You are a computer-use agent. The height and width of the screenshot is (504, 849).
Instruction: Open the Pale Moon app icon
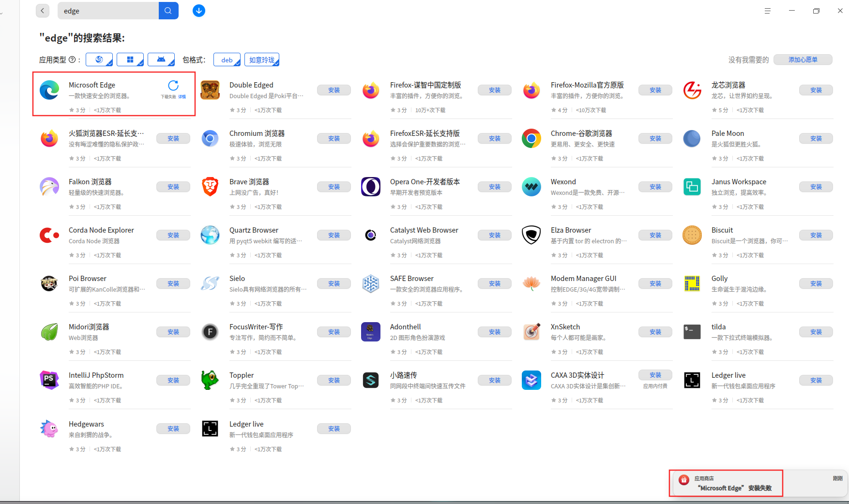tap(692, 138)
